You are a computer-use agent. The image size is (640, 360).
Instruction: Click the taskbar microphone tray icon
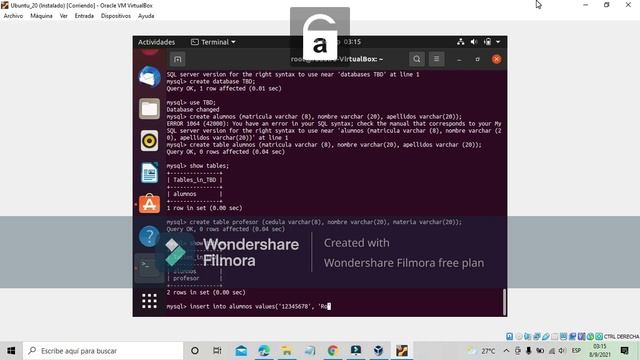click(x=529, y=351)
